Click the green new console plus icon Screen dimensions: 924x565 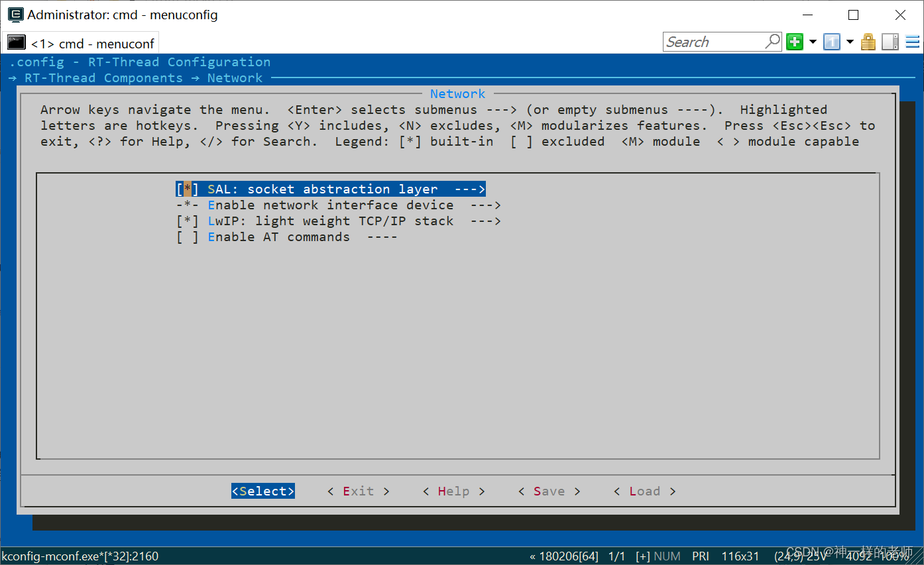click(x=795, y=42)
